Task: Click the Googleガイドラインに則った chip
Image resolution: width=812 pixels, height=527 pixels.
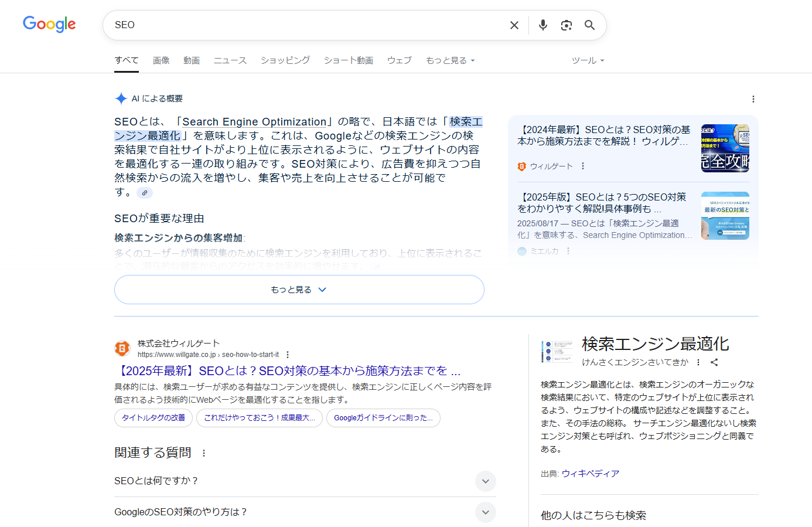Action: coord(383,418)
